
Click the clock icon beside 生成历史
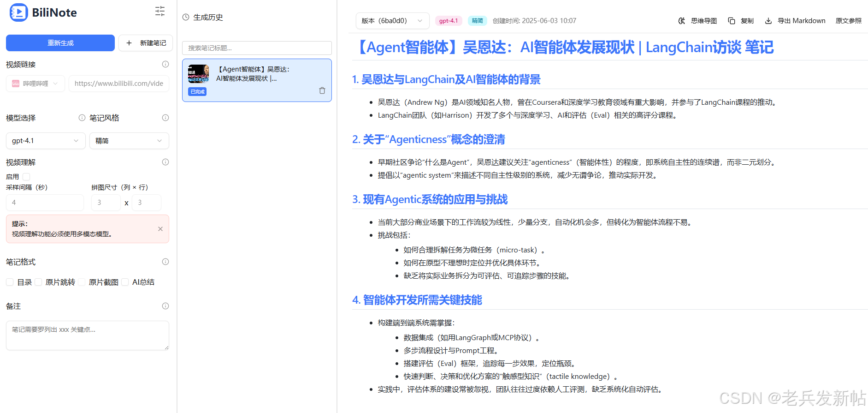tap(186, 17)
